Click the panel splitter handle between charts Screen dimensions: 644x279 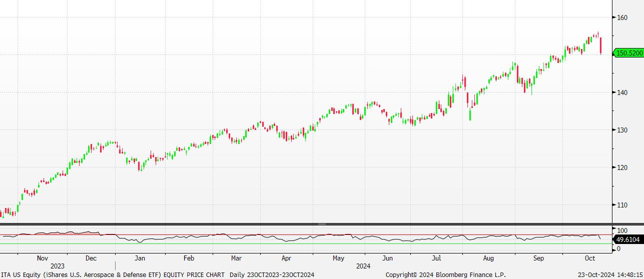[x=322, y=224]
